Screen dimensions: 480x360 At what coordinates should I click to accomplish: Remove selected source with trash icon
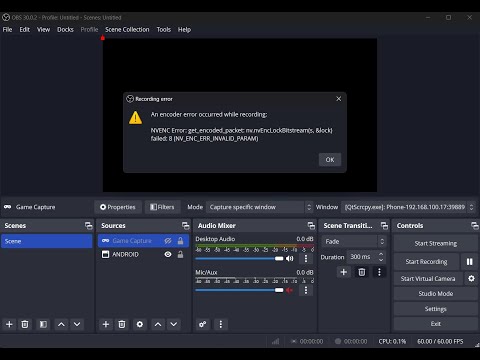122,324
